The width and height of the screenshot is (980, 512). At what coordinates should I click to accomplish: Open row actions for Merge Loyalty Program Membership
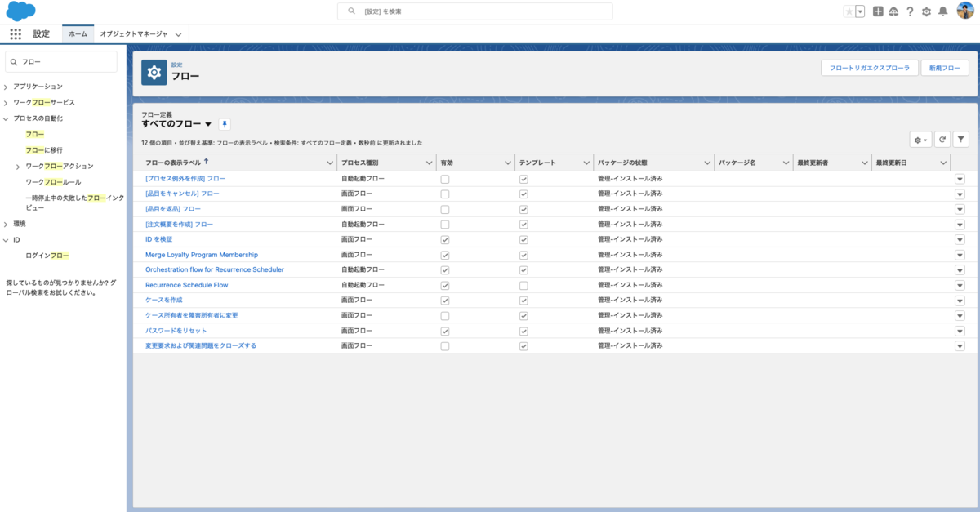[x=960, y=255]
